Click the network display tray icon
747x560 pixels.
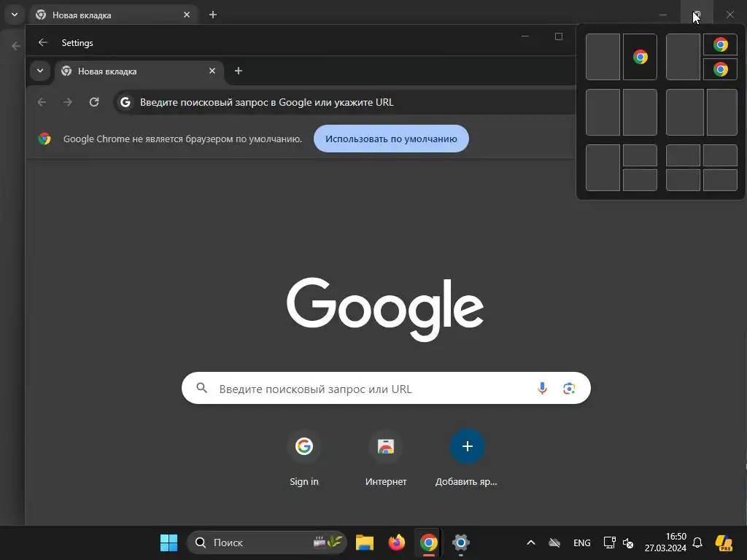coord(609,542)
